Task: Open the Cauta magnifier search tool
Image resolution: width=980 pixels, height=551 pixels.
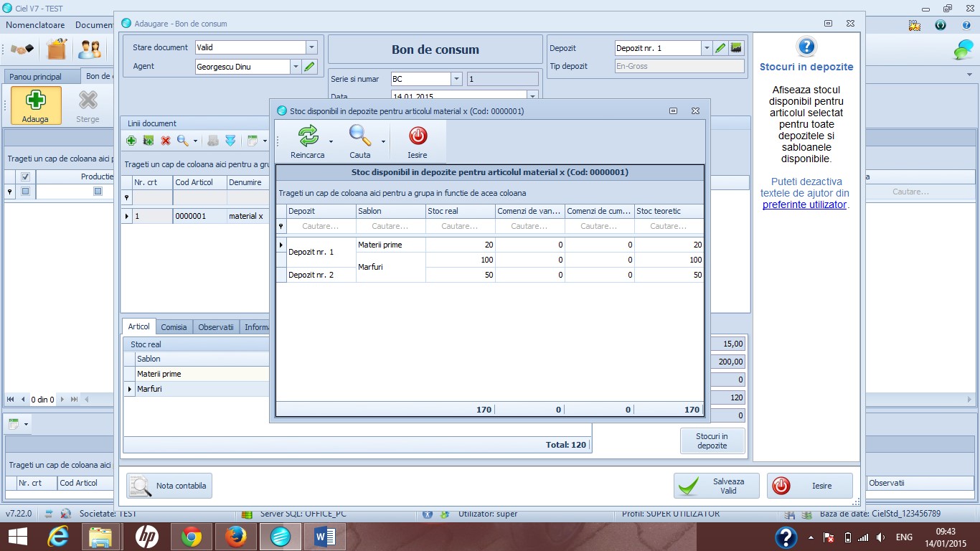Action: point(360,135)
